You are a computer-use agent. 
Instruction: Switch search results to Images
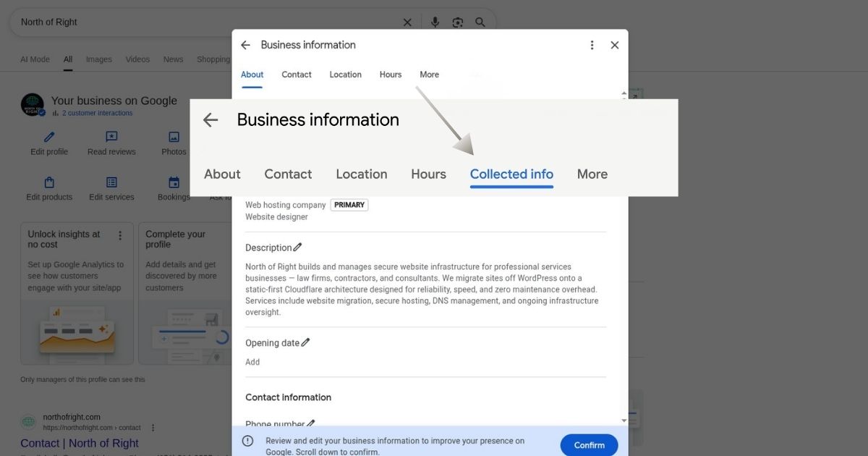99,59
